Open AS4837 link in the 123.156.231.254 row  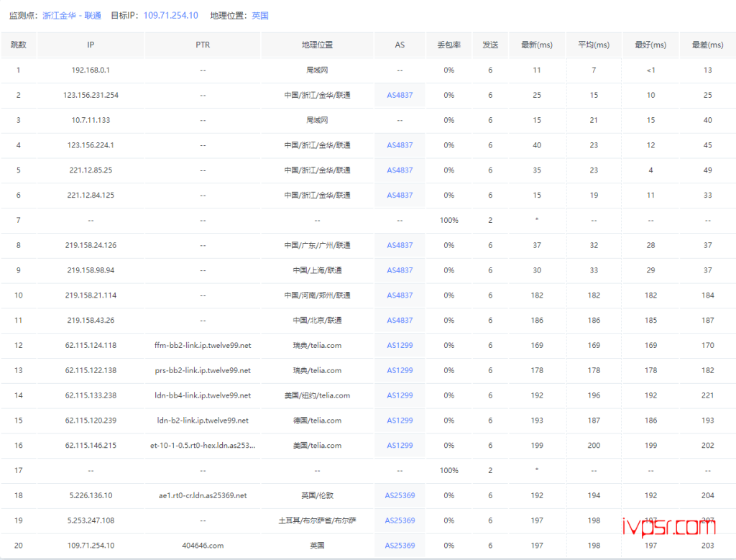pyautogui.click(x=400, y=96)
